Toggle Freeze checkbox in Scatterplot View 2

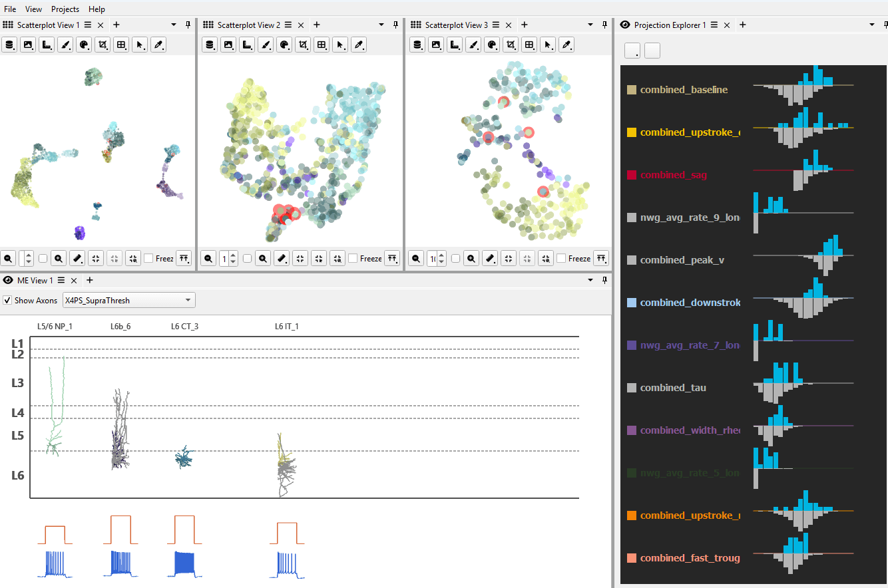353,258
